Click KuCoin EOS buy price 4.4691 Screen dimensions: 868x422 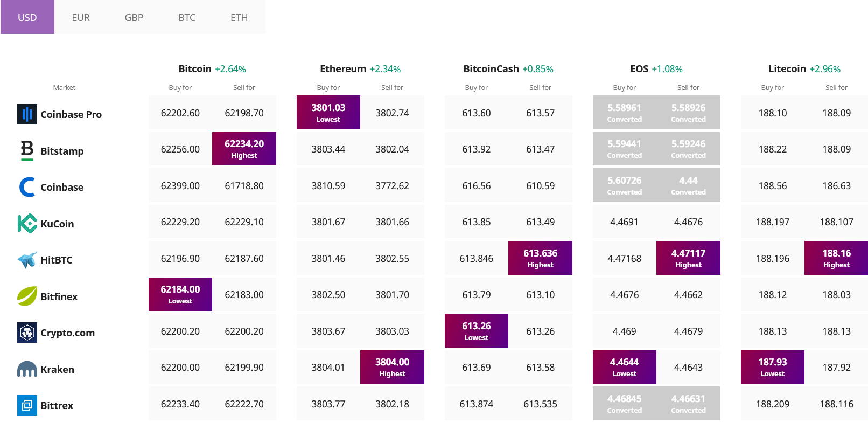pyautogui.click(x=625, y=222)
